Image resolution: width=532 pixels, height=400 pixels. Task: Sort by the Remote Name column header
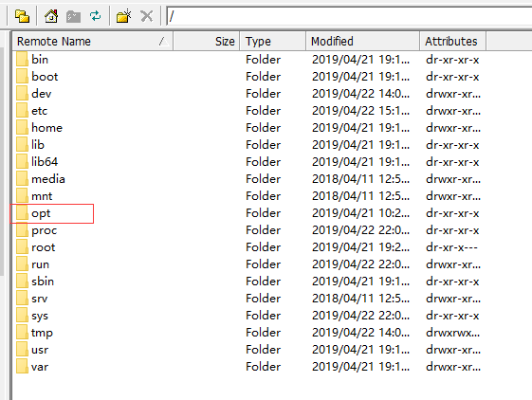(x=93, y=42)
